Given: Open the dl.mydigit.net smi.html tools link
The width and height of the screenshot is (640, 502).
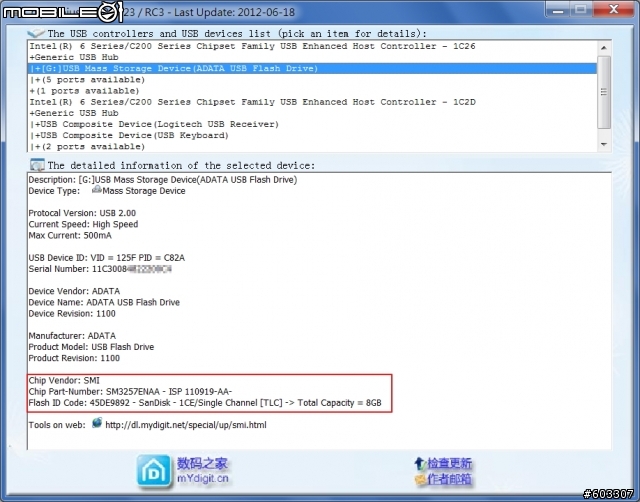Looking at the screenshot, I should point(186,425).
